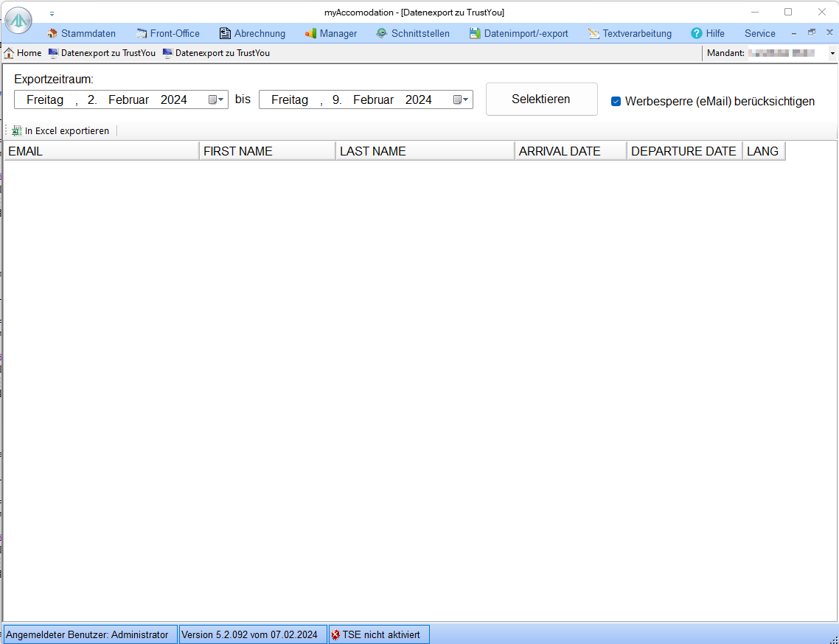Click the Manager bar chart icon
This screenshot has height=644, width=839.
point(310,33)
